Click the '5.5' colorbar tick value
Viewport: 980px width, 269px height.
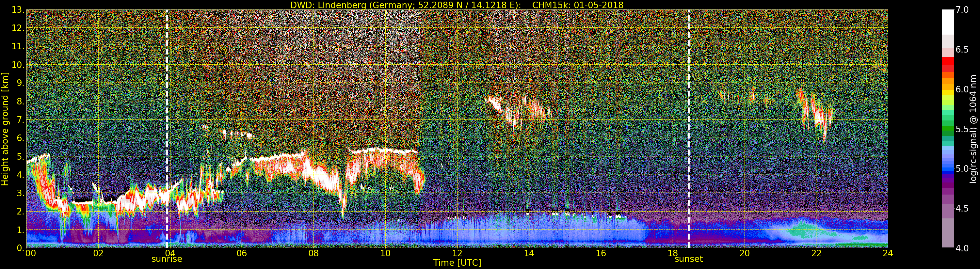click(962, 129)
